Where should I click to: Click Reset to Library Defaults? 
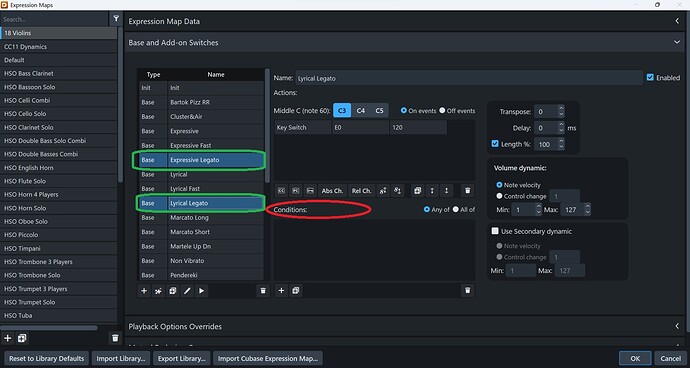[x=47, y=358]
